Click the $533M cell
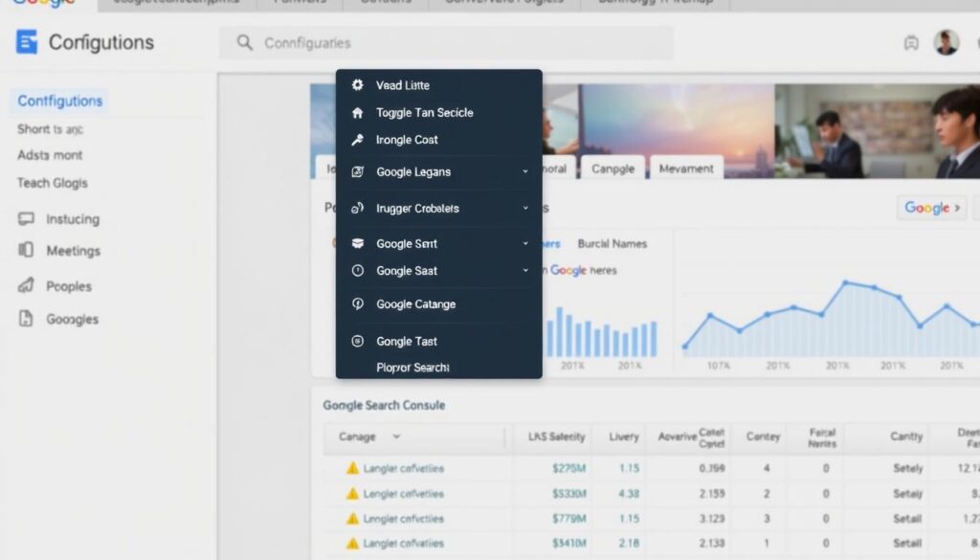980x560 pixels. 568,494
